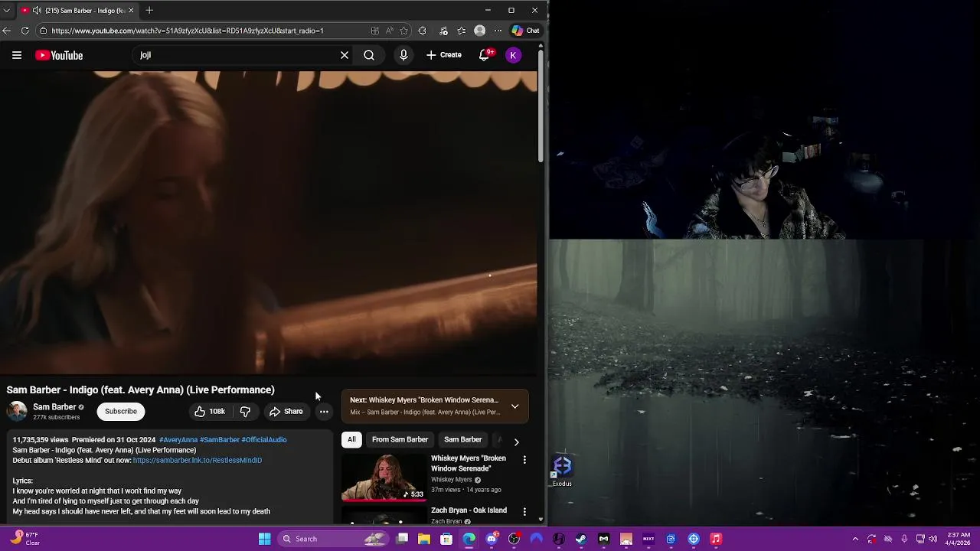Refresh the browser page
The height and width of the screenshot is (551, 980).
pos(24,31)
